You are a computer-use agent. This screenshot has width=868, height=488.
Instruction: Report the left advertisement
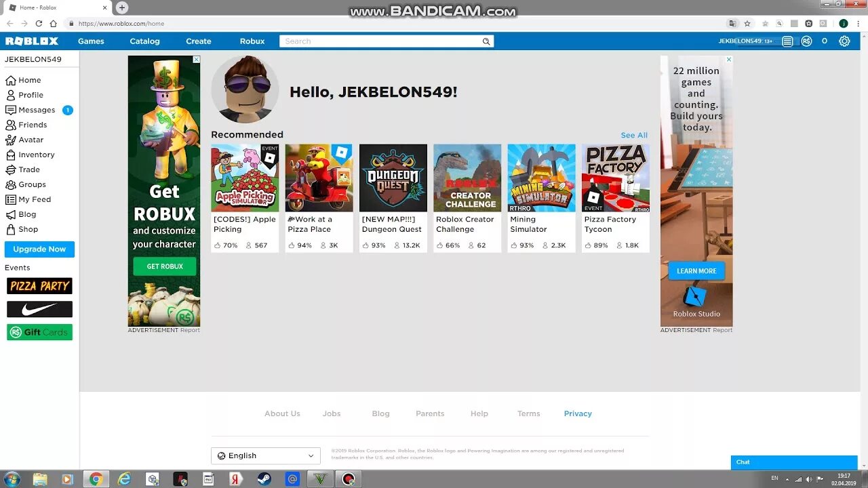190,330
